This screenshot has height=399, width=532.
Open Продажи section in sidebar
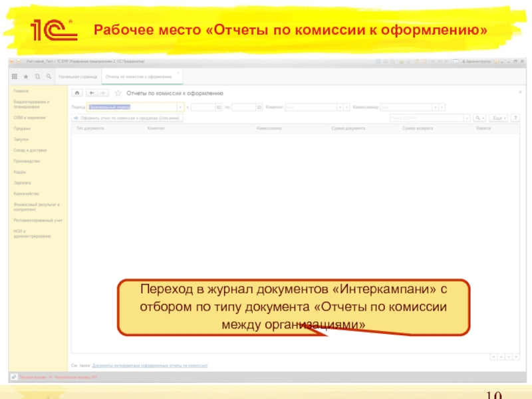(x=22, y=128)
